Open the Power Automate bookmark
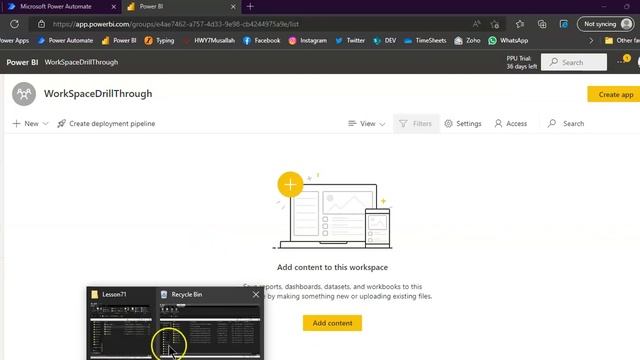640x360 pixels. click(65, 40)
